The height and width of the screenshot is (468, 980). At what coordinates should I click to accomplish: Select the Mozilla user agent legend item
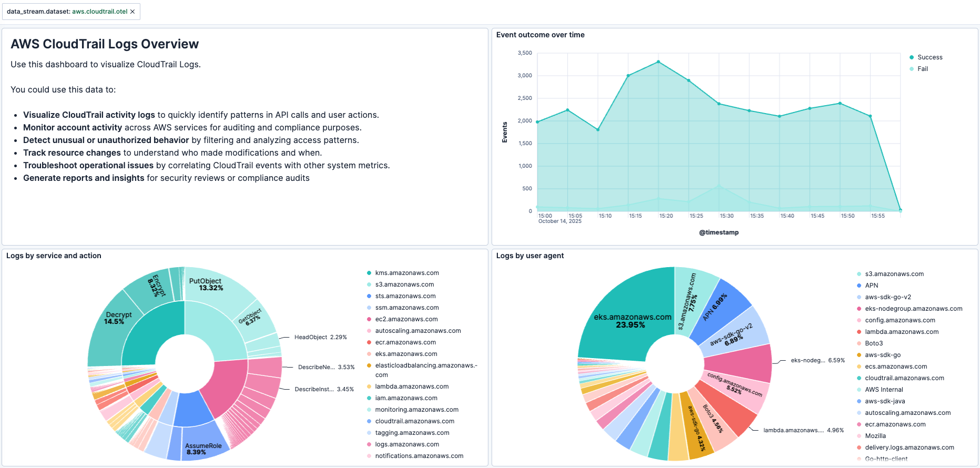(x=875, y=436)
